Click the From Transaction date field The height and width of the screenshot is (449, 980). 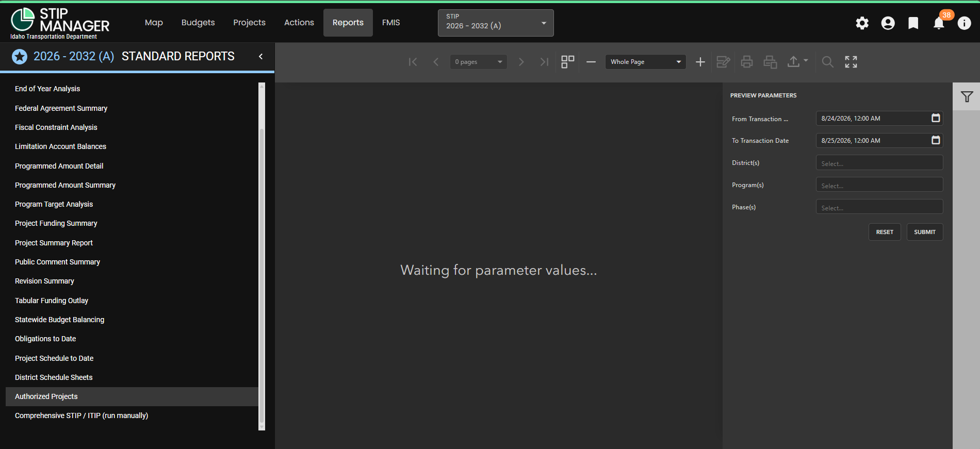tap(879, 119)
